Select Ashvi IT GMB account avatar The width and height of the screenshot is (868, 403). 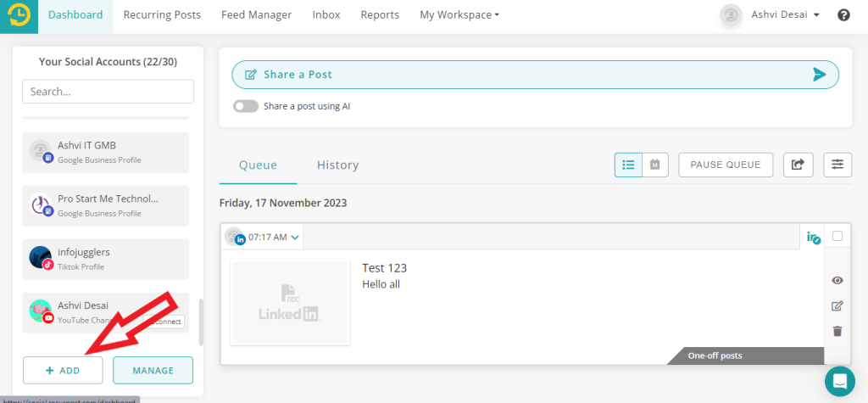[x=41, y=151]
